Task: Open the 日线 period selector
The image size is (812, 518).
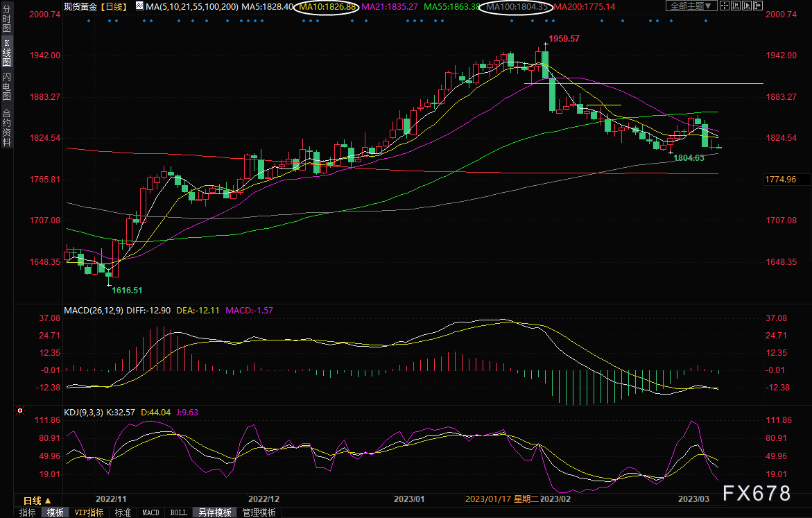Action: point(37,501)
